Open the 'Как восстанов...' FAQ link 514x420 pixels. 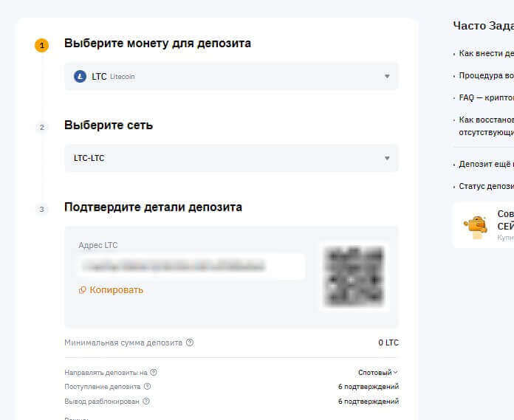point(485,120)
